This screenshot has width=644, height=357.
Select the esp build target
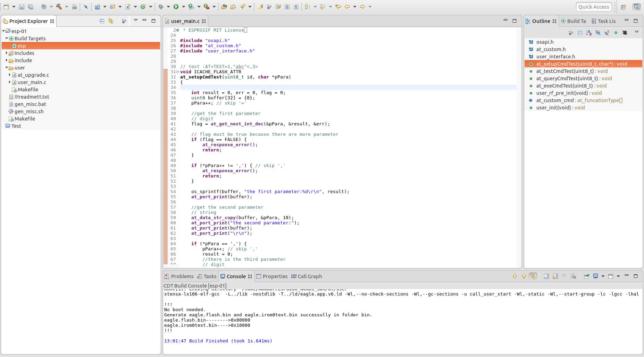(81, 45)
